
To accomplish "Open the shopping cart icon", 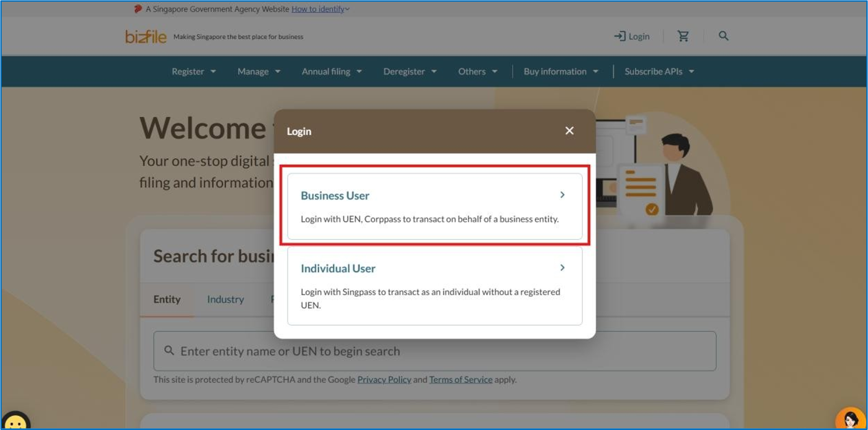I will click(x=683, y=36).
